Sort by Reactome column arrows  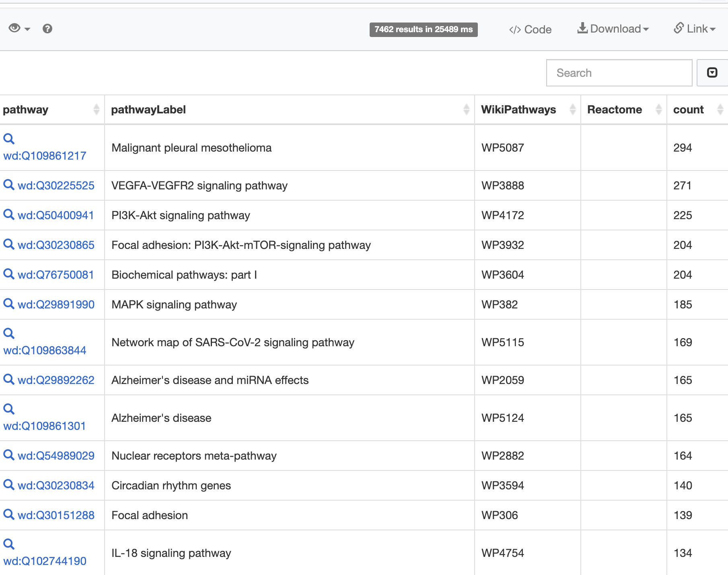coord(658,109)
